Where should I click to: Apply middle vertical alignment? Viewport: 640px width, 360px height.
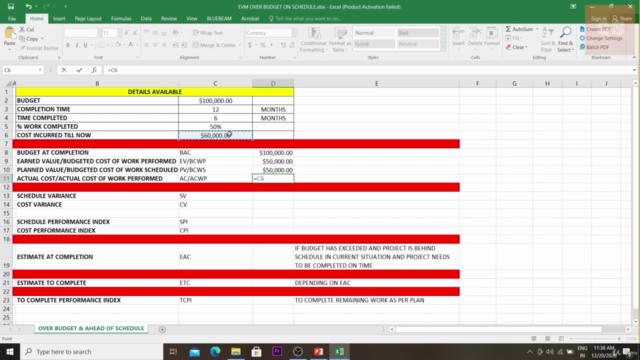(155, 33)
